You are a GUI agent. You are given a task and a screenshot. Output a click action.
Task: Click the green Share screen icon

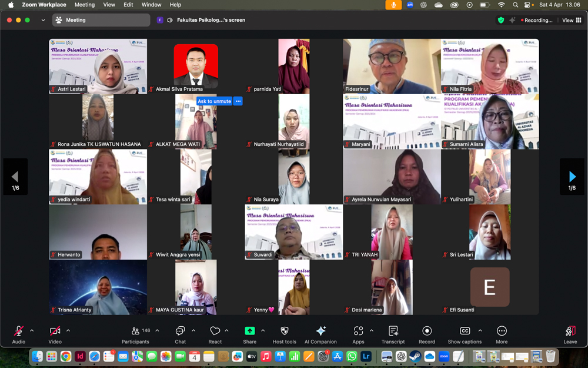tap(249, 331)
